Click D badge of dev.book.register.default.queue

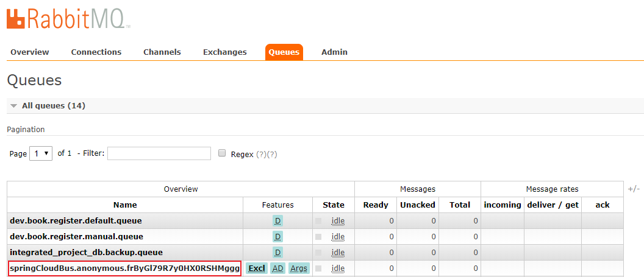coord(277,221)
